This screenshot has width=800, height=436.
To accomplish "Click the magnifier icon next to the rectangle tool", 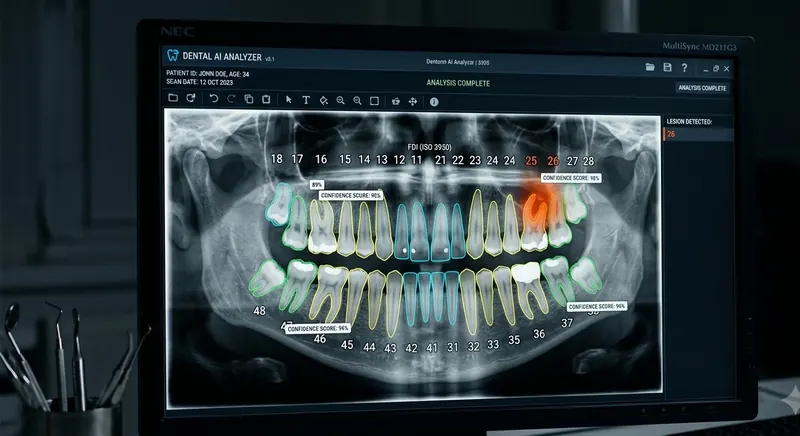I will 357,101.
